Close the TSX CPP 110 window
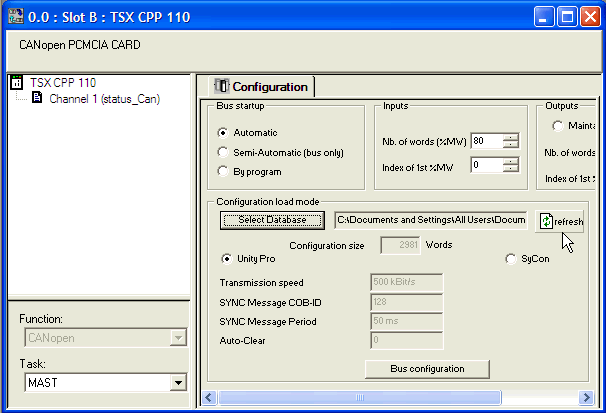Screen dimensions: 606x413 click(590, 17)
